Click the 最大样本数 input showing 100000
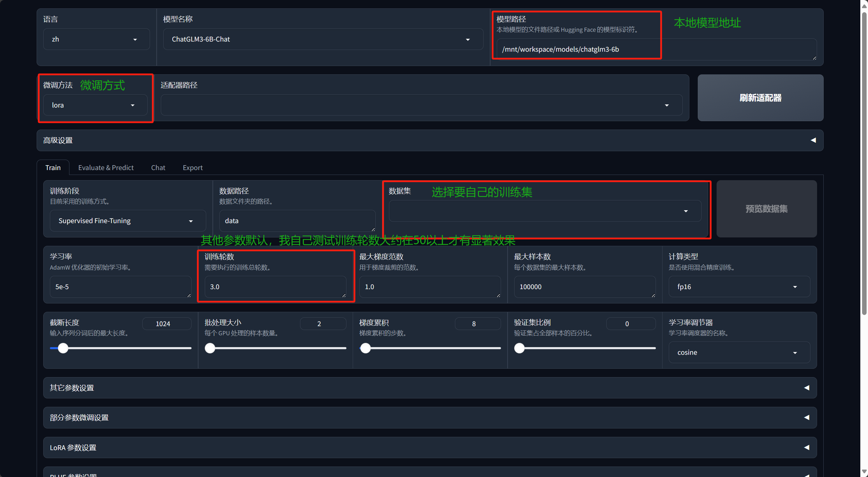 585,287
